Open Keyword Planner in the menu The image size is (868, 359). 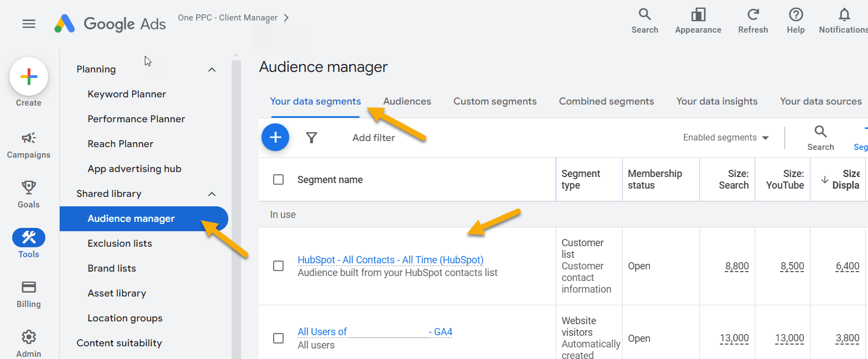click(x=127, y=94)
